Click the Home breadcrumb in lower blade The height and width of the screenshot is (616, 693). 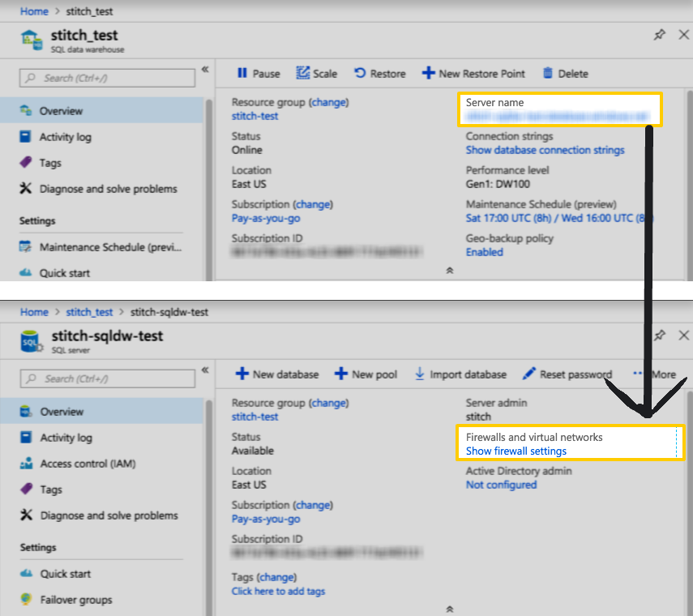point(34,312)
